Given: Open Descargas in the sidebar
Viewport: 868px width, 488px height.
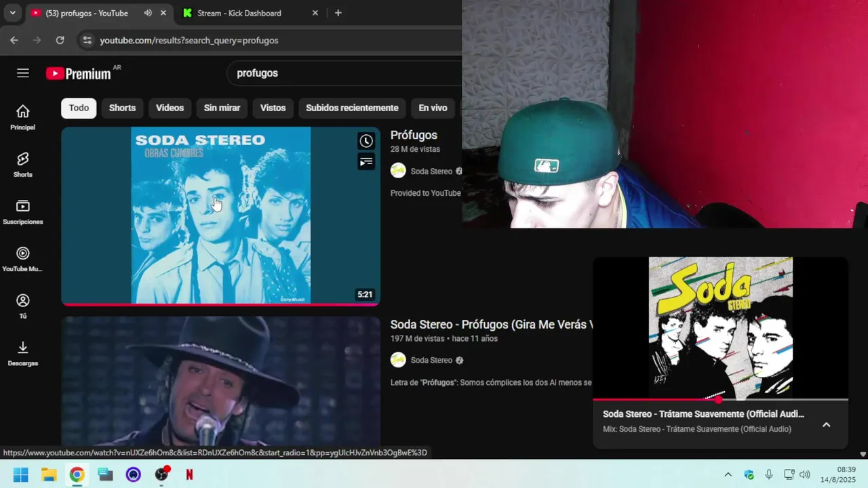Looking at the screenshot, I should [x=23, y=354].
